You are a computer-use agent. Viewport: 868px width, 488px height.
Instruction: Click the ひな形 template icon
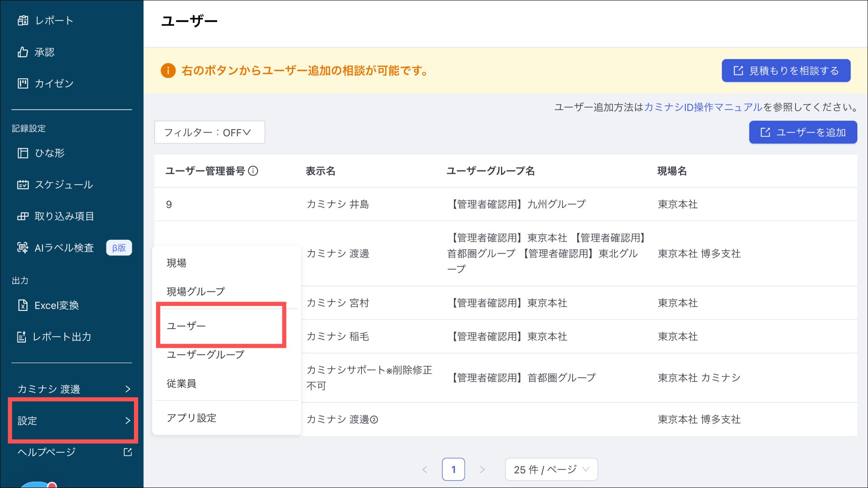(23, 153)
